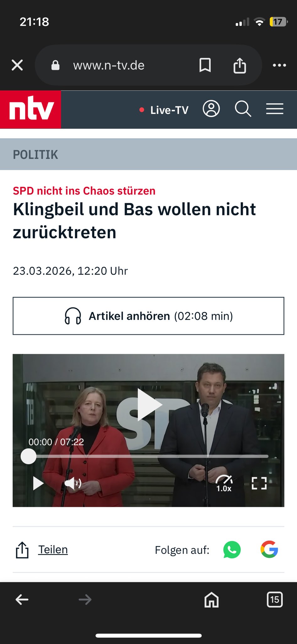Viewport: 297px width, 644px height.
Task: Change playback speed 1.0x
Action: point(224,483)
